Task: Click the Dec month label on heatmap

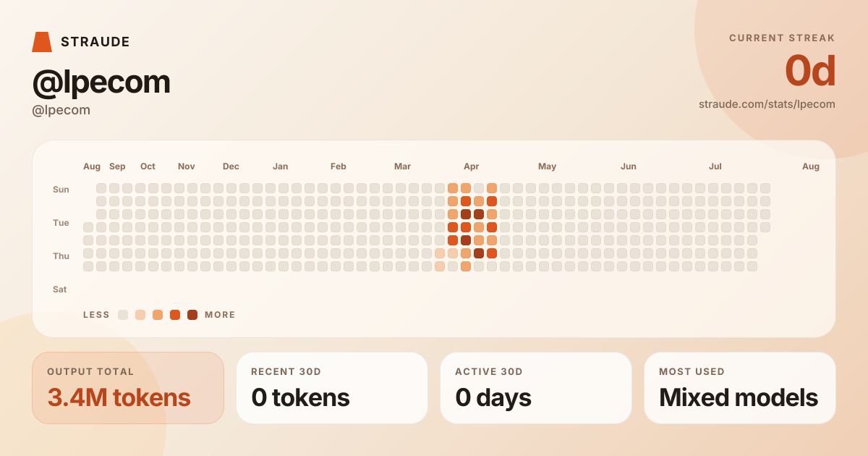Action: tap(231, 166)
